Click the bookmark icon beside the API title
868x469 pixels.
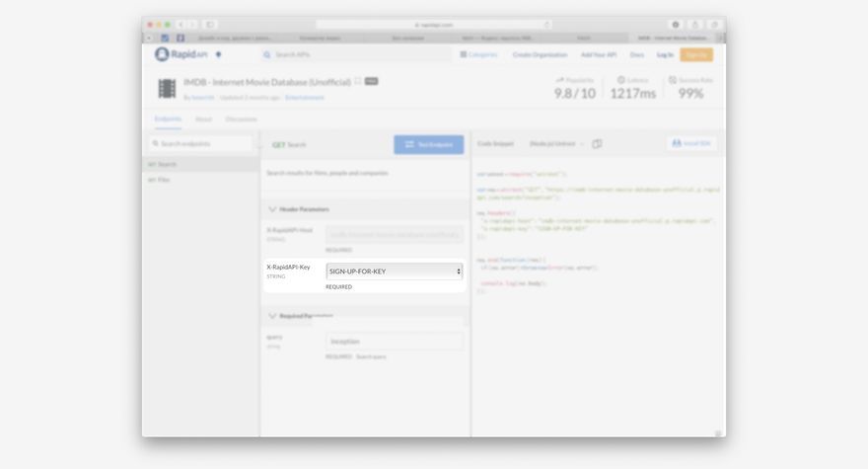pos(358,82)
